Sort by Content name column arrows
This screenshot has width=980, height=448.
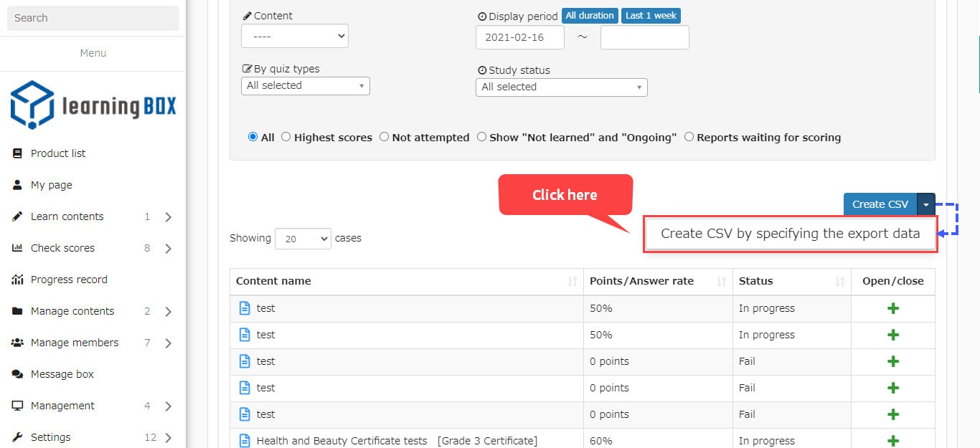coord(573,282)
